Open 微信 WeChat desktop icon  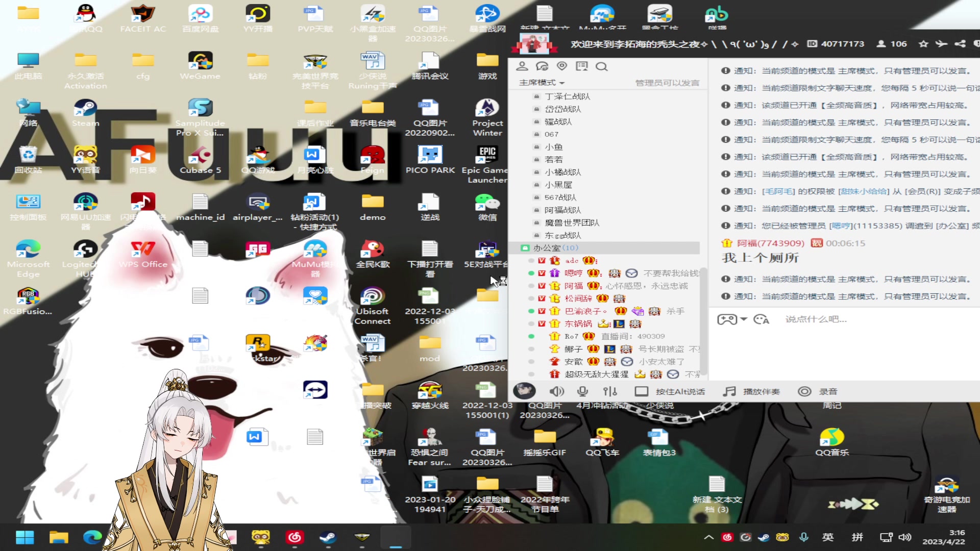point(487,208)
